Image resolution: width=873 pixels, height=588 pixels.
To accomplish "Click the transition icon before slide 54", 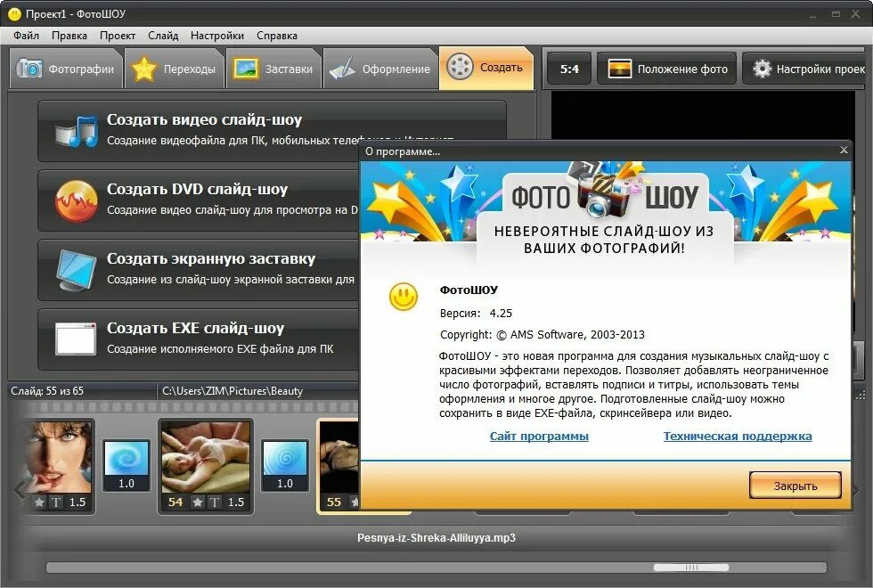I will click(x=126, y=465).
